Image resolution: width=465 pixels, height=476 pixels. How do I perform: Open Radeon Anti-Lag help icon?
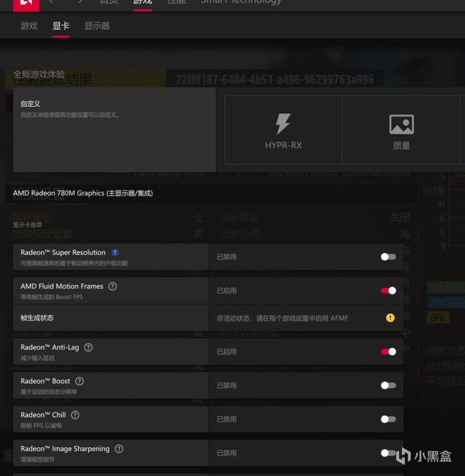pyautogui.click(x=88, y=347)
